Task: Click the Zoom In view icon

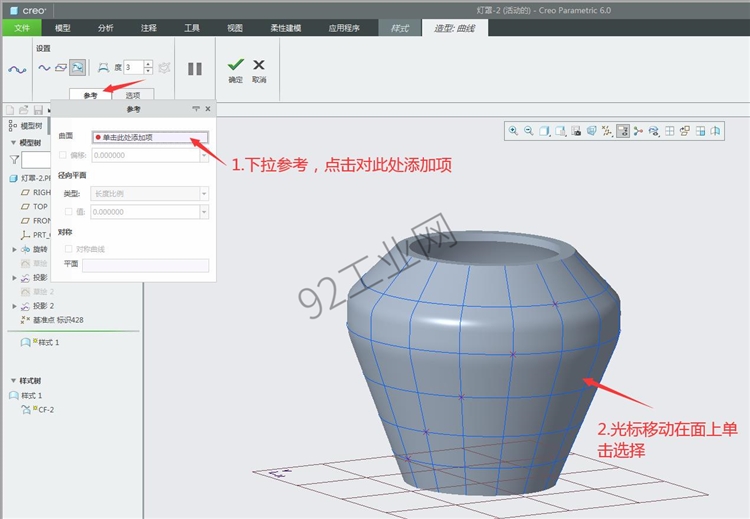Action: 513,131
